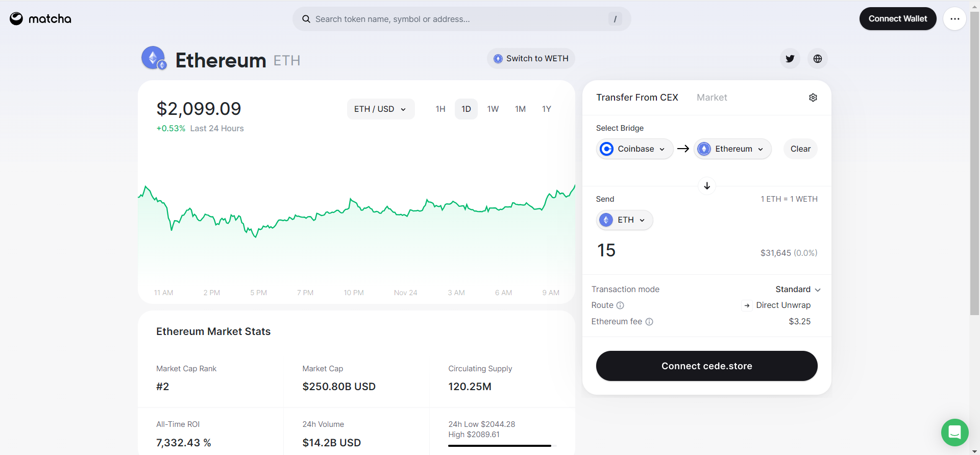980x455 pixels.
Task: Select the 1W chart timeframe
Action: (x=493, y=109)
